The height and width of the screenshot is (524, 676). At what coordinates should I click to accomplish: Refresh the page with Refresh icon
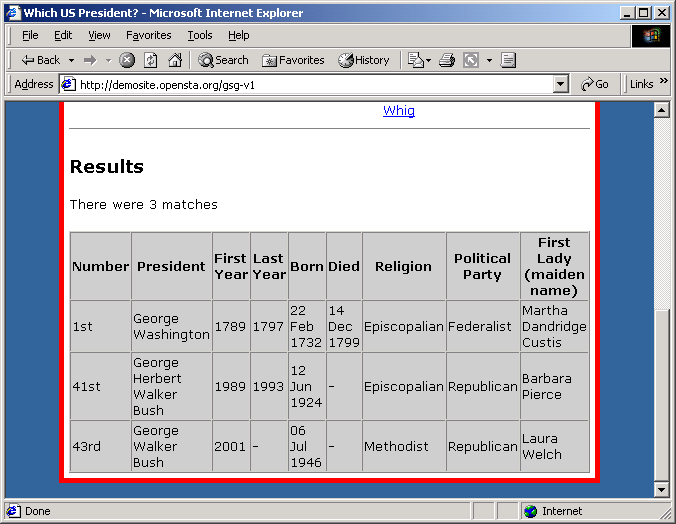[x=150, y=60]
